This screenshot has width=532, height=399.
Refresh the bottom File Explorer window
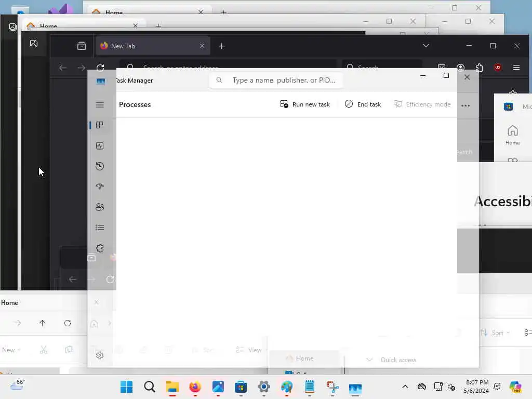click(68, 323)
